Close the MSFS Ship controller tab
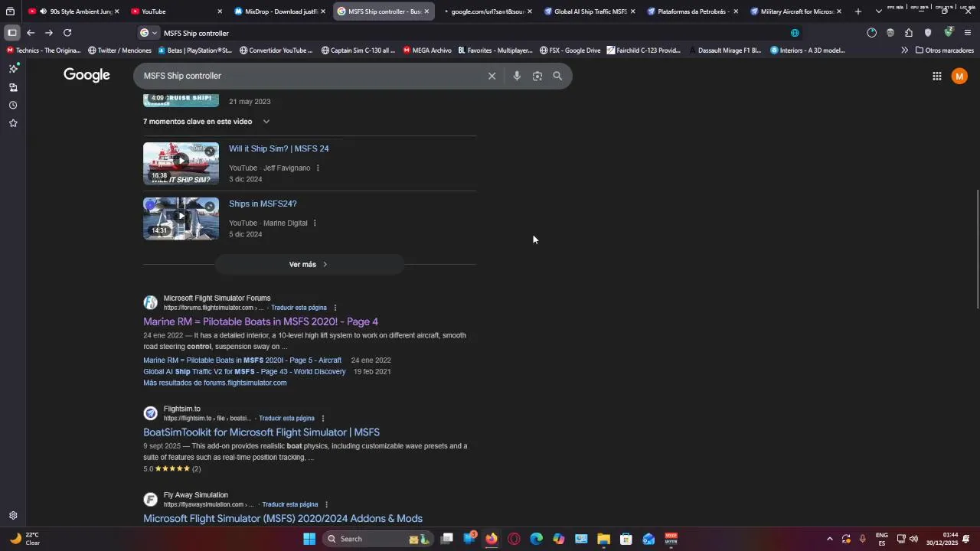The image size is (980, 551). pos(426,11)
